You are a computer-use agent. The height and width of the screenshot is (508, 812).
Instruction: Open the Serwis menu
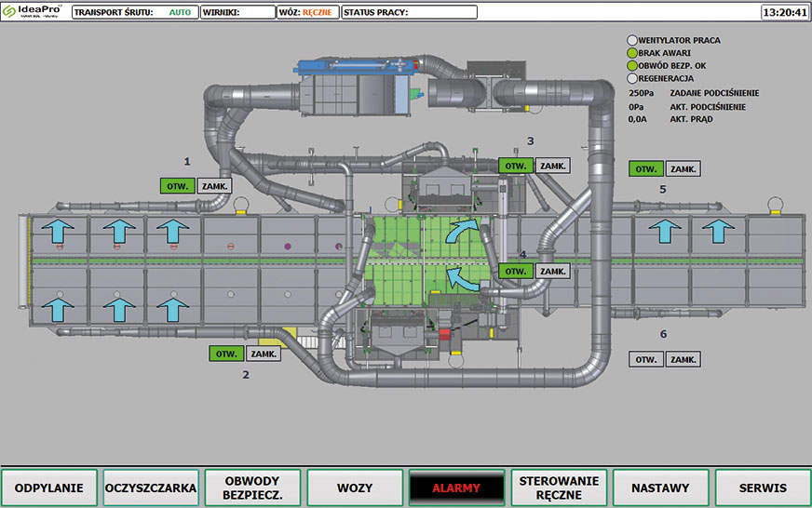coord(762,488)
